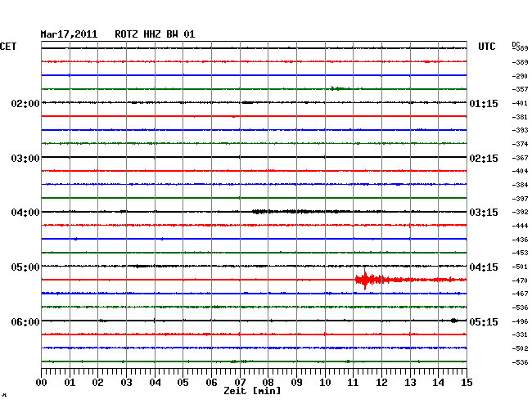Screen dimensions: 532x404
Task: Click the 03:15 UTC time label
Action: pyautogui.click(x=484, y=213)
